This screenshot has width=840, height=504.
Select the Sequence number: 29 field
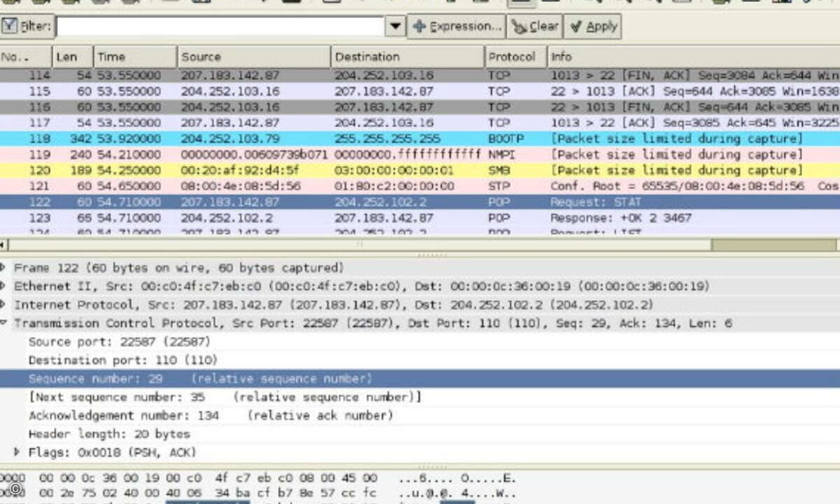(420, 379)
